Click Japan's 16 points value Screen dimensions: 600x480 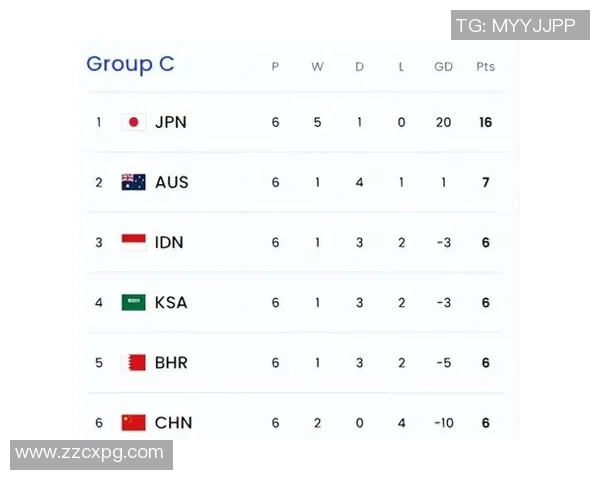point(485,122)
